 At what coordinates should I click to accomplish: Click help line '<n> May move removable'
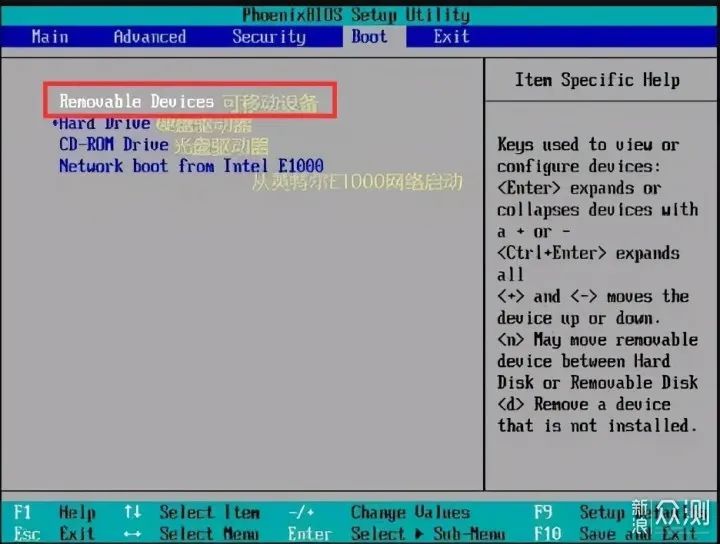pyautogui.click(x=597, y=340)
